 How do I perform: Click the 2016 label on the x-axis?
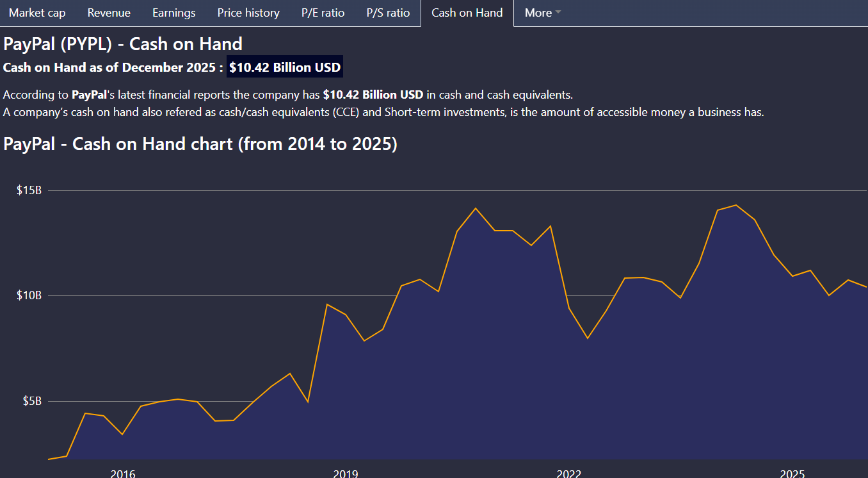(x=123, y=474)
